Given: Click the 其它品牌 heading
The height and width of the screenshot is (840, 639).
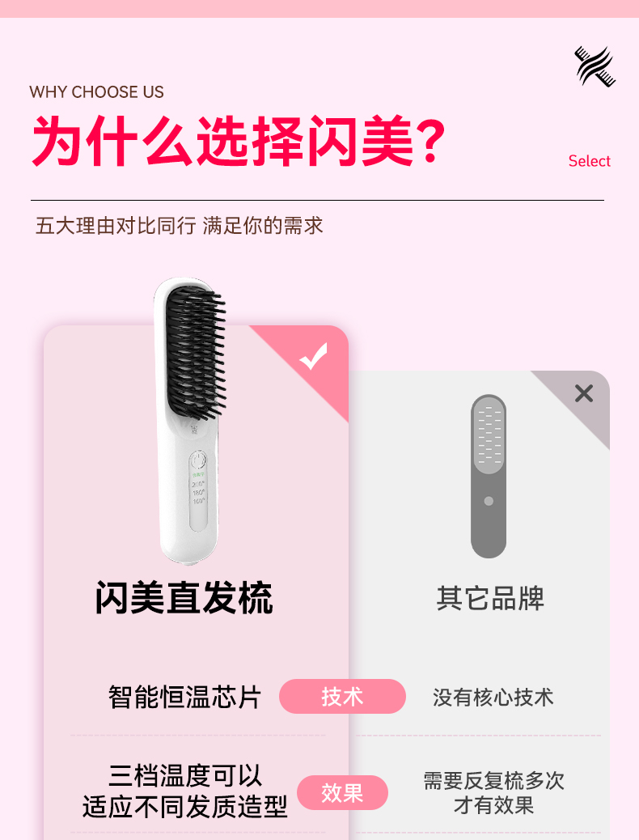Looking at the screenshot, I should [x=490, y=598].
